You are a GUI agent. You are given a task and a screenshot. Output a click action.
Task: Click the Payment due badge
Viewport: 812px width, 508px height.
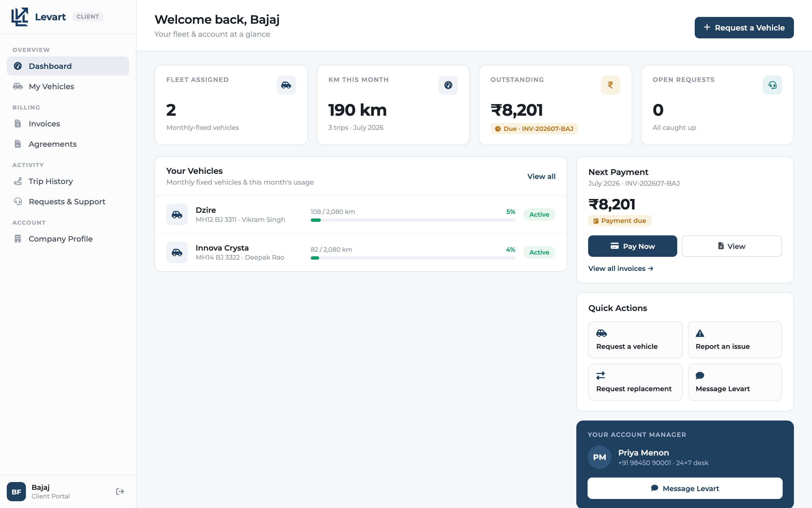point(619,221)
